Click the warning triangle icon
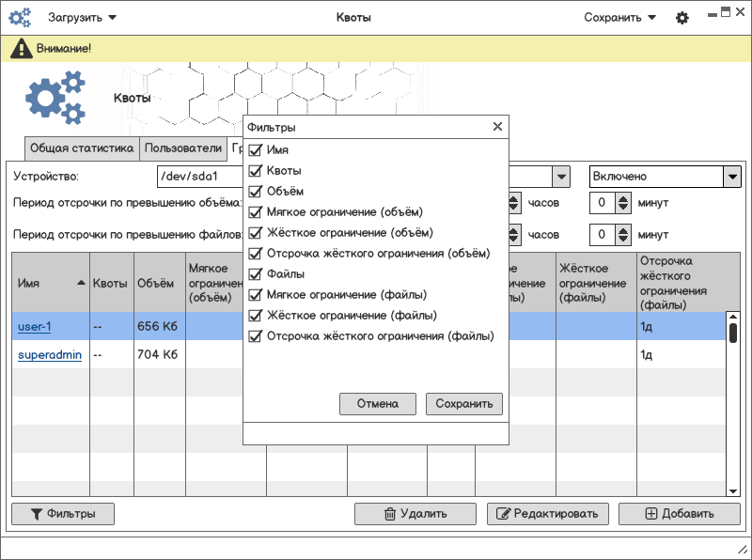The width and height of the screenshot is (752, 560). click(x=21, y=49)
